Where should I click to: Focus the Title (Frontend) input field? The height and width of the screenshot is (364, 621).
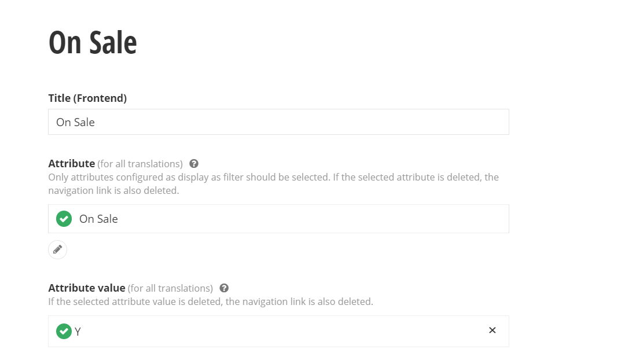278,122
